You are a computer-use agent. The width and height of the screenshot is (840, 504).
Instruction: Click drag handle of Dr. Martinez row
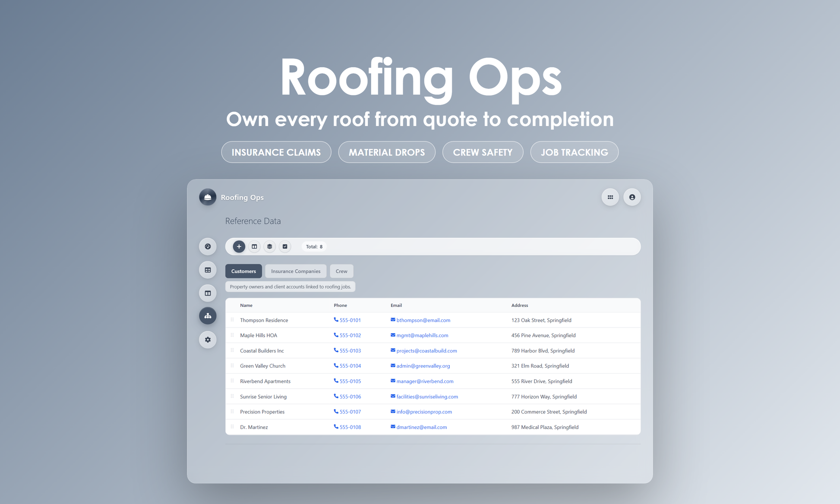[x=232, y=427]
